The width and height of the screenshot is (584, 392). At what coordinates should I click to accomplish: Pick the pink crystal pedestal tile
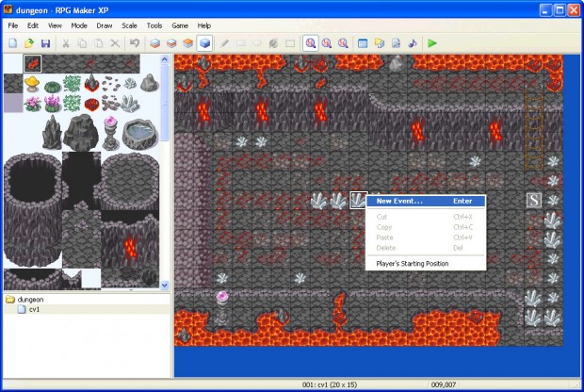tap(110, 132)
